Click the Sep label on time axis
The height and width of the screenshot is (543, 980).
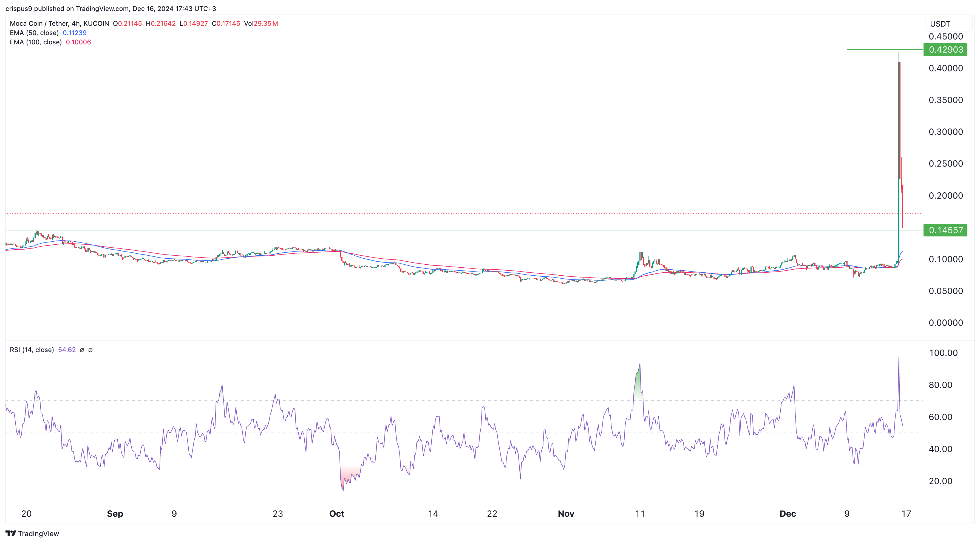coord(115,514)
